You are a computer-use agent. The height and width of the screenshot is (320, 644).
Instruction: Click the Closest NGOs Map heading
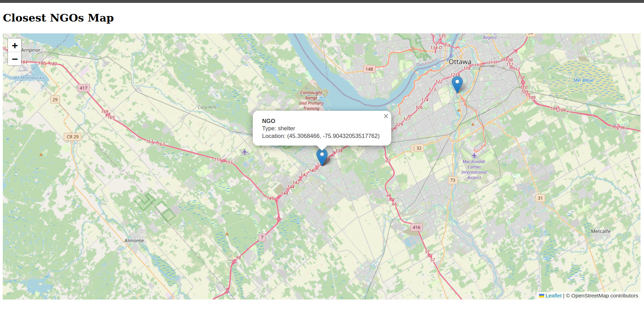click(58, 18)
